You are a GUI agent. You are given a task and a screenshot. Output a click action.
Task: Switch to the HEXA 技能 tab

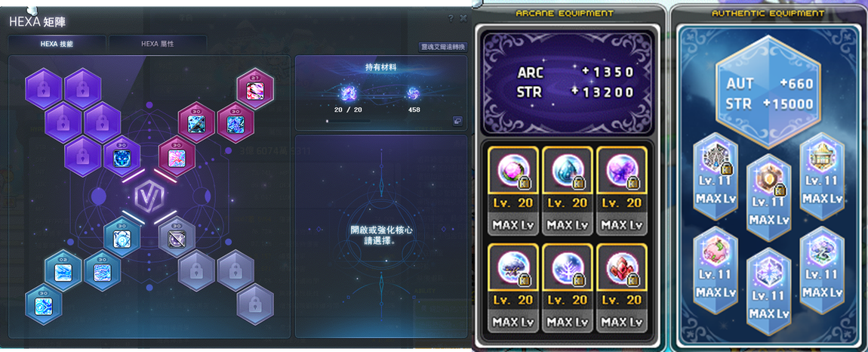pyautogui.click(x=57, y=44)
